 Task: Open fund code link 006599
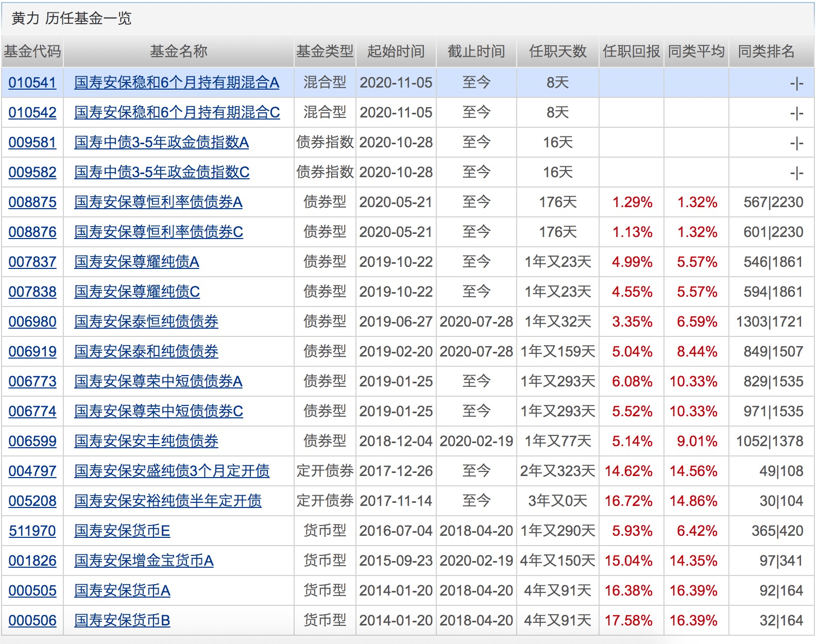coord(32,441)
